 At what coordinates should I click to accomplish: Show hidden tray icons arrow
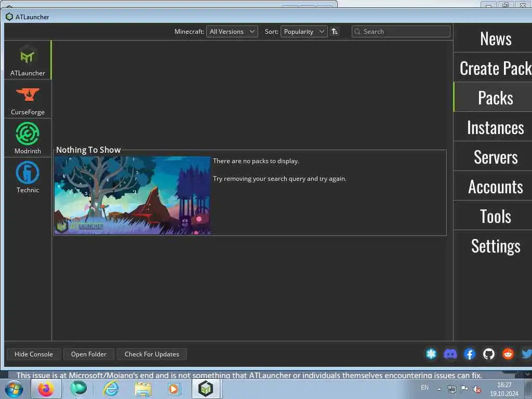point(439,389)
